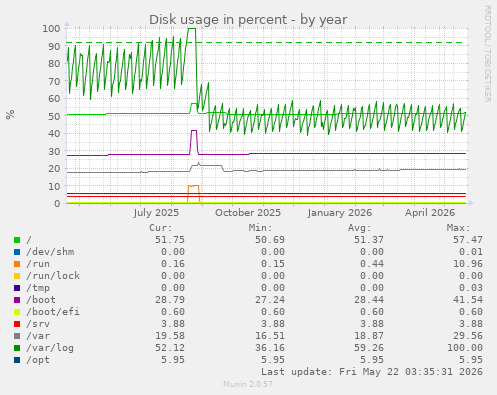Click the 'Min:' column header
The width and height of the screenshot is (497, 395).
260,228
